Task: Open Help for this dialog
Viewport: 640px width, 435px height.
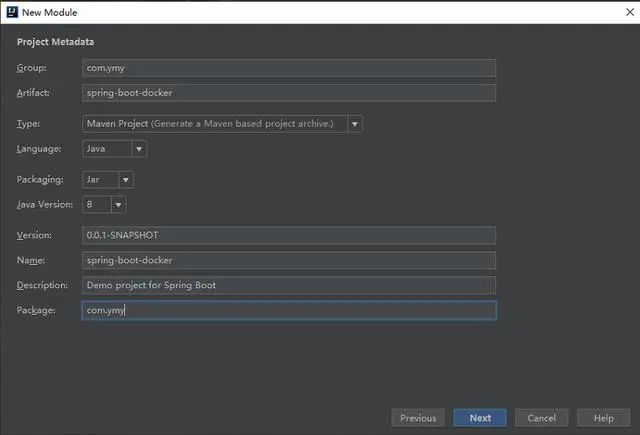Action: click(x=604, y=418)
